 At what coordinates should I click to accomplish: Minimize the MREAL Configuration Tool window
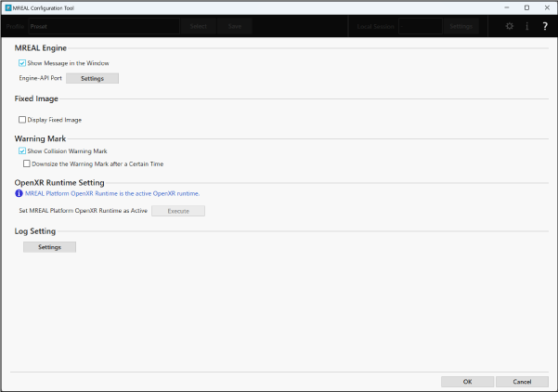pos(507,7)
